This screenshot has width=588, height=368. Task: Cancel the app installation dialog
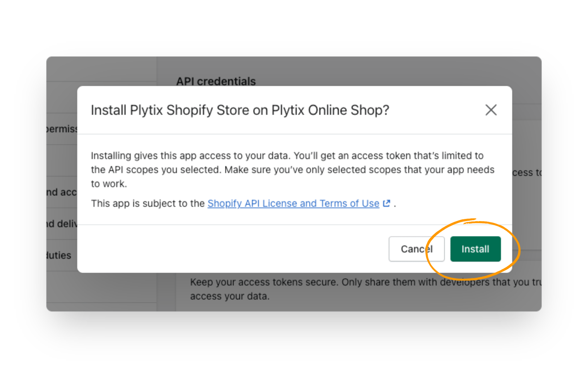416,249
